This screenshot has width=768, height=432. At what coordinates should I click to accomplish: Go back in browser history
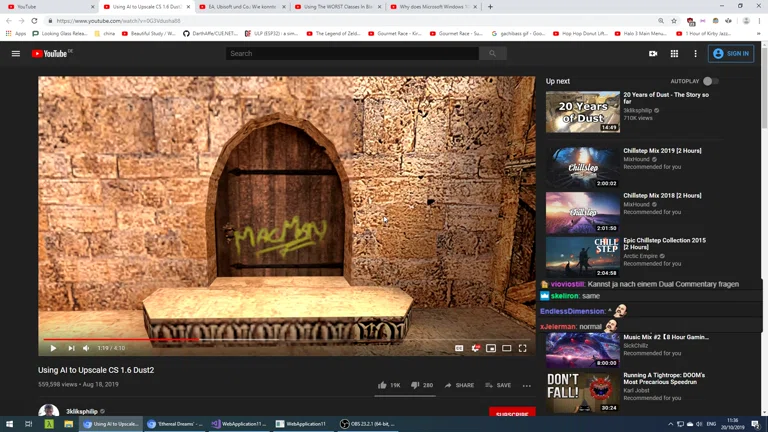pyautogui.click(x=9, y=21)
